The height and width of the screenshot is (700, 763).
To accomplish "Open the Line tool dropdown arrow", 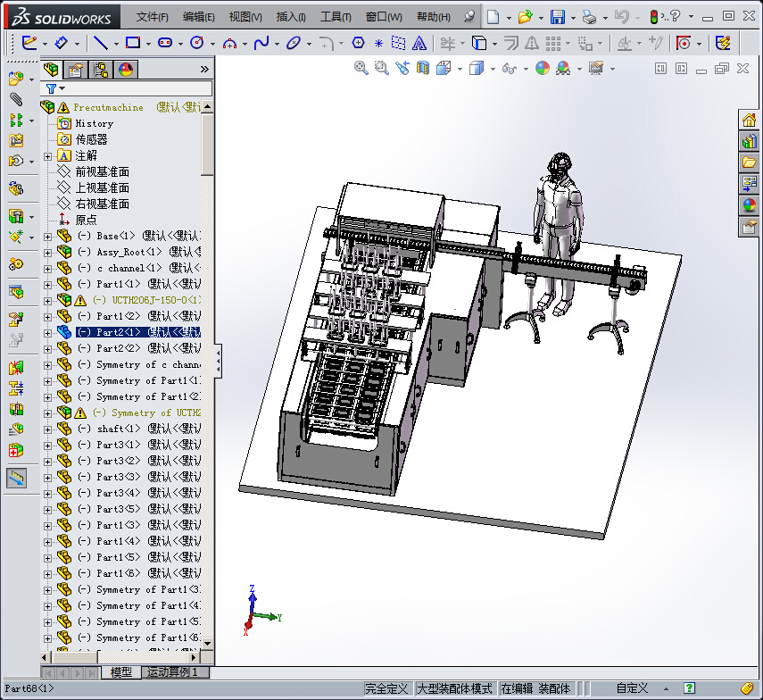I will tap(116, 44).
